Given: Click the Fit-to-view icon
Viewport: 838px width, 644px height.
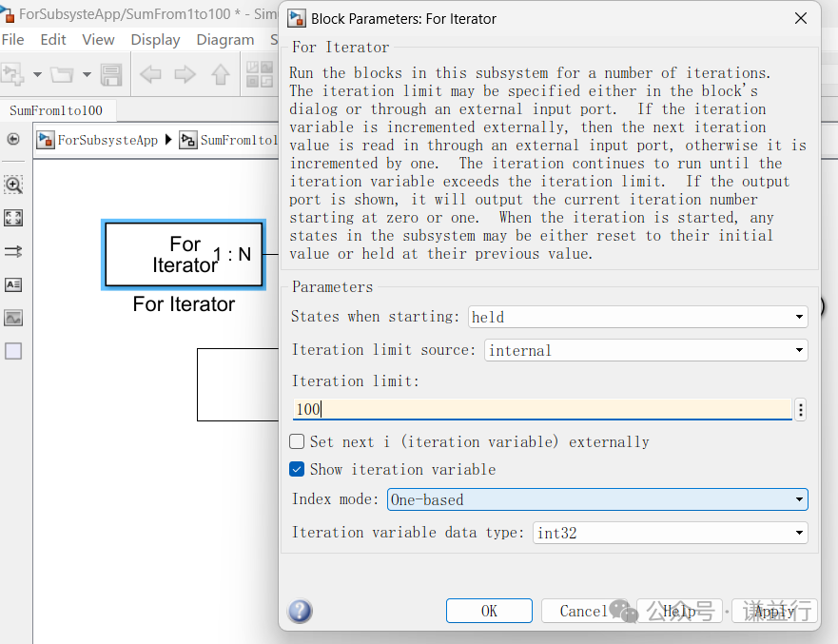Looking at the screenshot, I should pyautogui.click(x=14, y=218).
